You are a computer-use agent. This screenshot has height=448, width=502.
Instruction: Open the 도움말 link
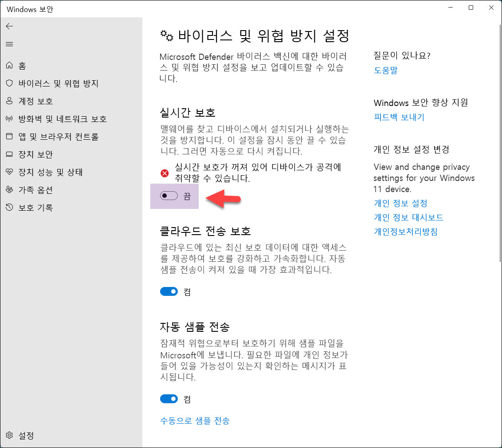coord(385,70)
